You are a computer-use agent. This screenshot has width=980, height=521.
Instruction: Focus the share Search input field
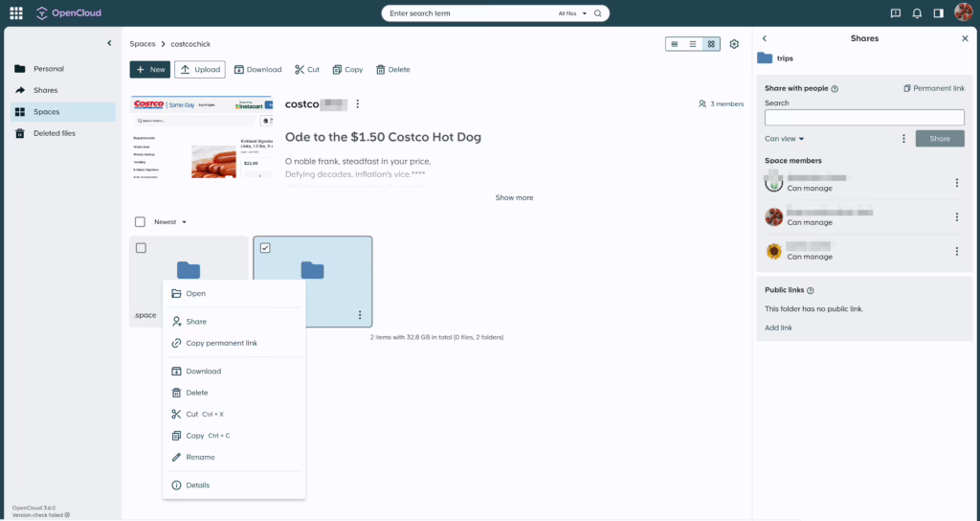tap(864, 118)
